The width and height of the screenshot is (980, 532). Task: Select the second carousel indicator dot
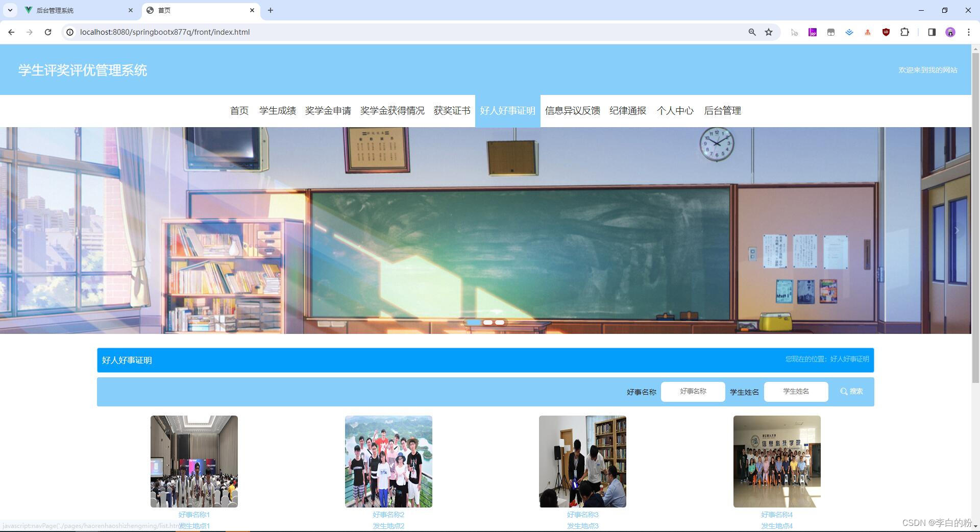pos(488,323)
